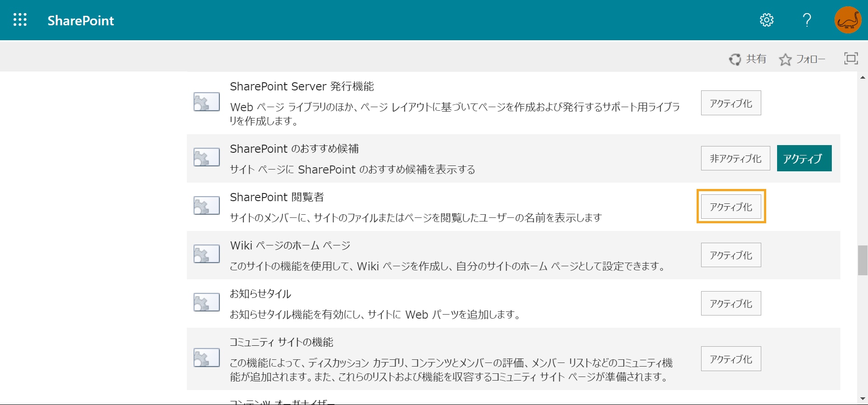Screen dimensions: 868x405
Task: Click the SharePoint Server 発行機能 feature icon
Action: (207, 102)
